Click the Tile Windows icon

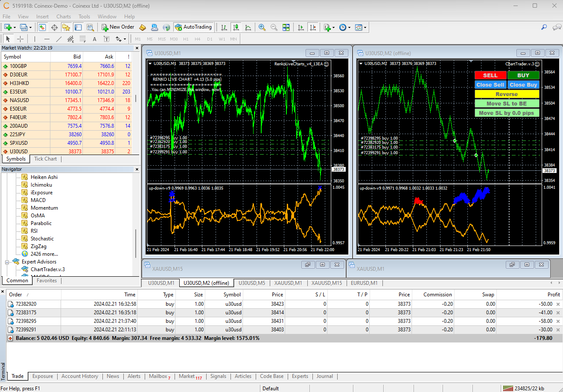click(x=286, y=27)
